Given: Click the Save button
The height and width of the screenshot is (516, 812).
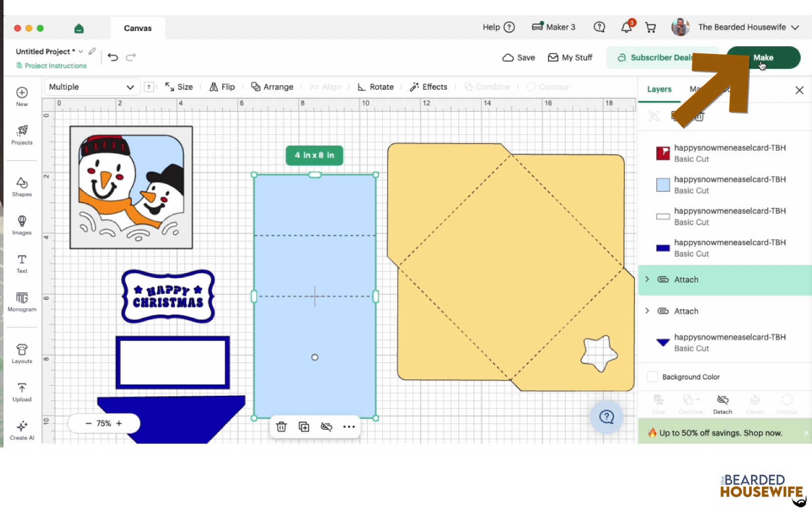Looking at the screenshot, I should [519, 57].
